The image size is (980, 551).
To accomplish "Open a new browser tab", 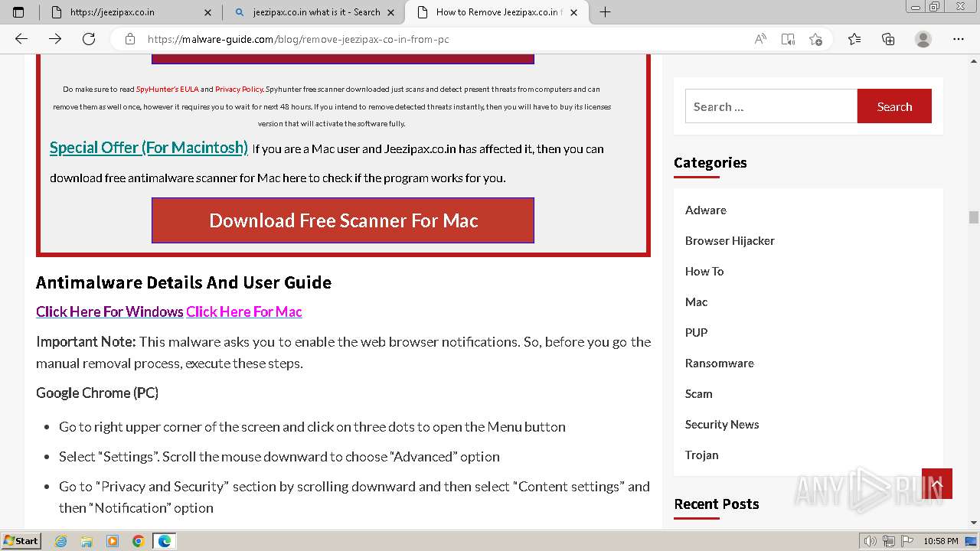I will point(605,12).
